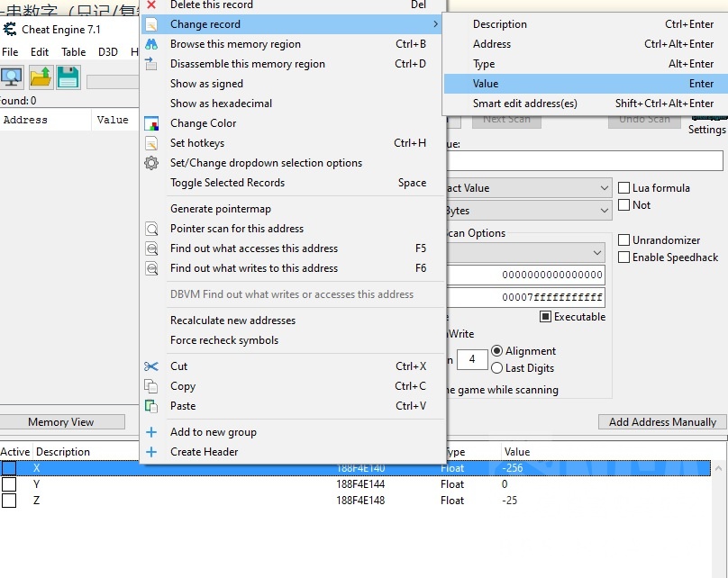Click the Undo Scan button
The height and width of the screenshot is (578, 728).
click(x=644, y=120)
